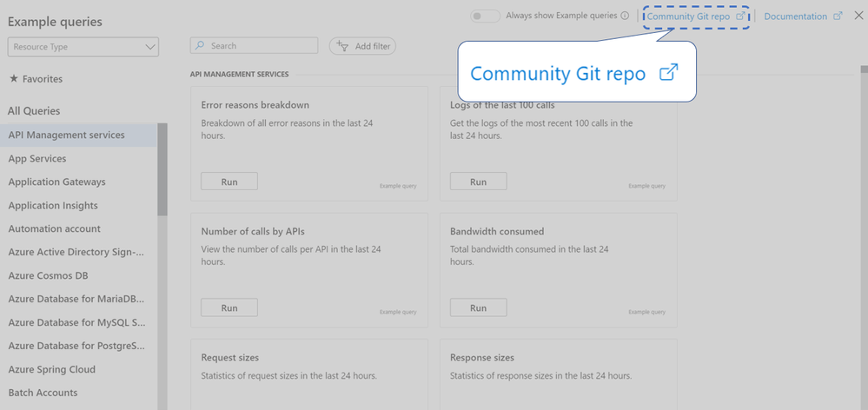Run the Bandwidth consumed query

coord(478,307)
